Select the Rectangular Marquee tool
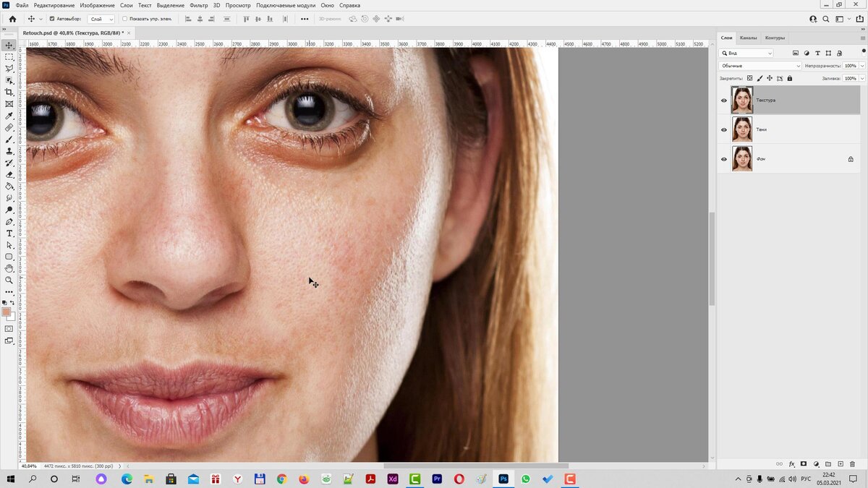The image size is (868, 488). (x=9, y=56)
